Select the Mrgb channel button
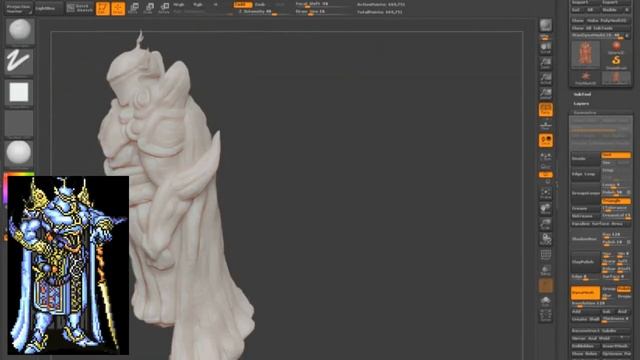 click(x=179, y=4)
